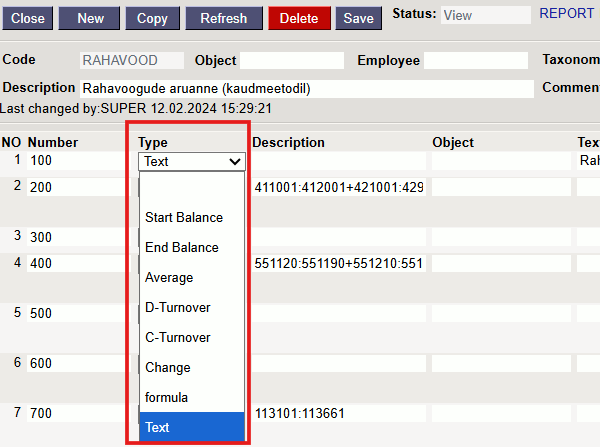The width and height of the screenshot is (600, 447).
Task: Click the red Delete button
Action: pyautogui.click(x=299, y=18)
